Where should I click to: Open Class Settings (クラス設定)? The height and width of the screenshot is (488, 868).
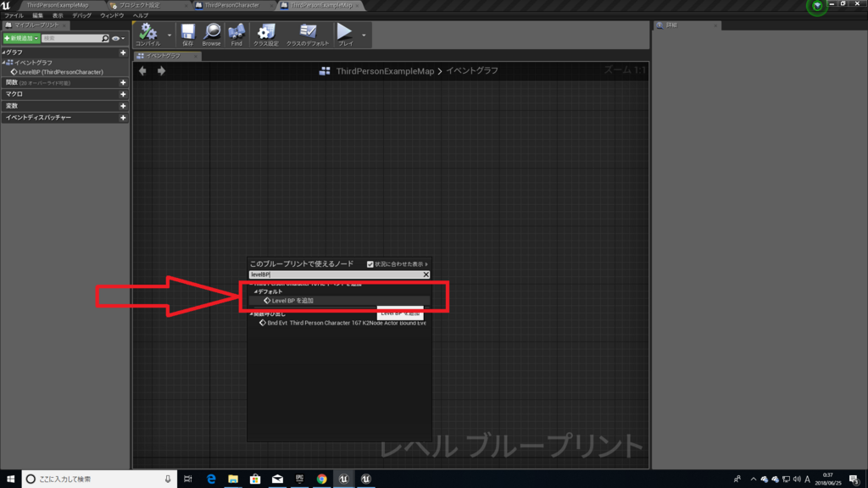[265, 34]
